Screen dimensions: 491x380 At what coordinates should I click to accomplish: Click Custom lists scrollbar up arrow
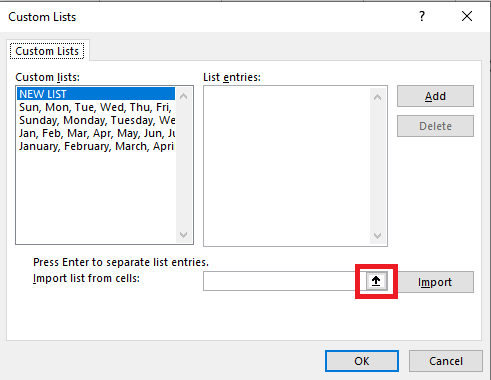(x=183, y=96)
